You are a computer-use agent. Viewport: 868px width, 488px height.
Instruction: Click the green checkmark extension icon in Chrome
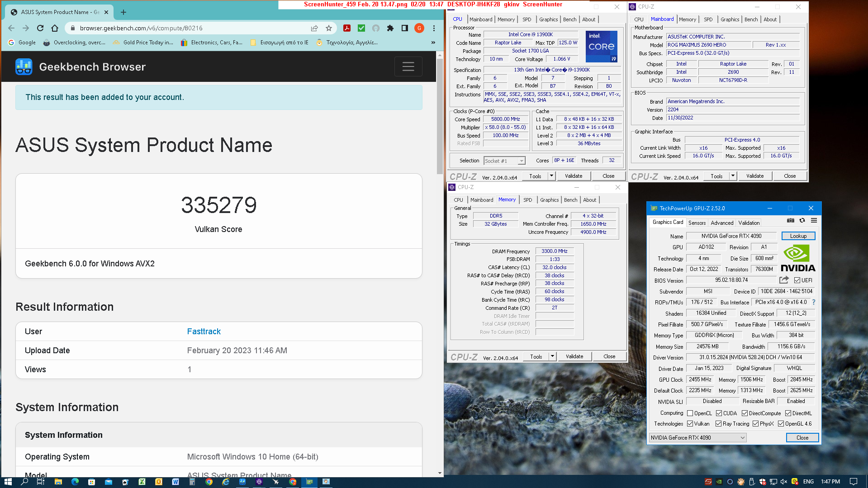[x=361, y=28]
